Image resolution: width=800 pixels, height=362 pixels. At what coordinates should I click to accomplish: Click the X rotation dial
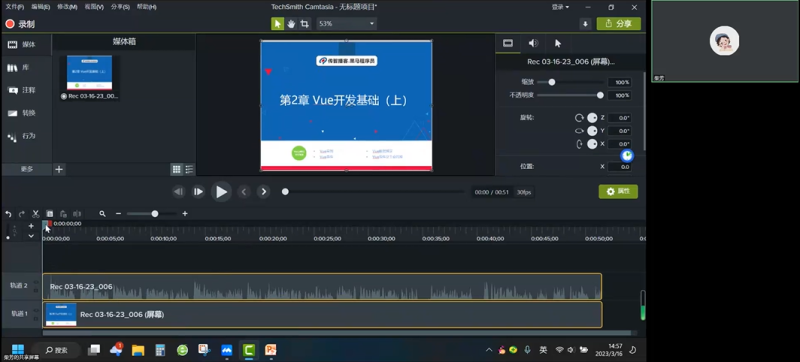tap(592, 144)
